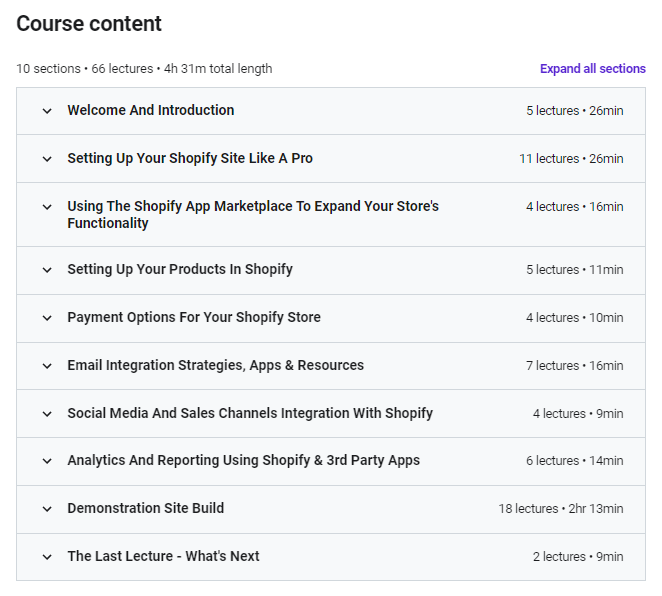This screenshot has width=662, height=596.
Task: Open the Welcome And Introduction section title
Action: (x=151, y=110)
